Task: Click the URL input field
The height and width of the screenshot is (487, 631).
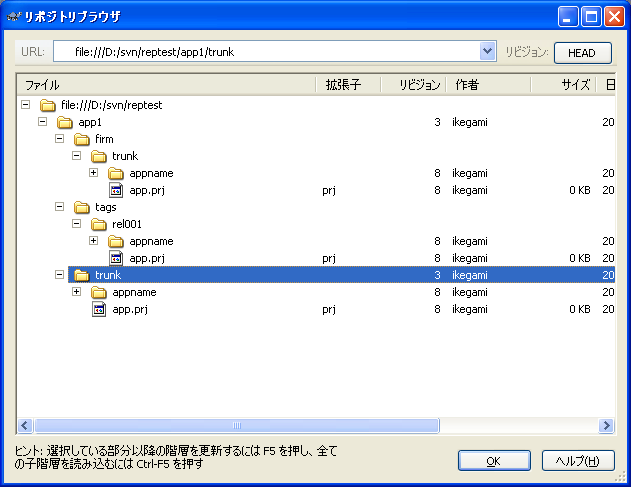Action: (266, 52)
